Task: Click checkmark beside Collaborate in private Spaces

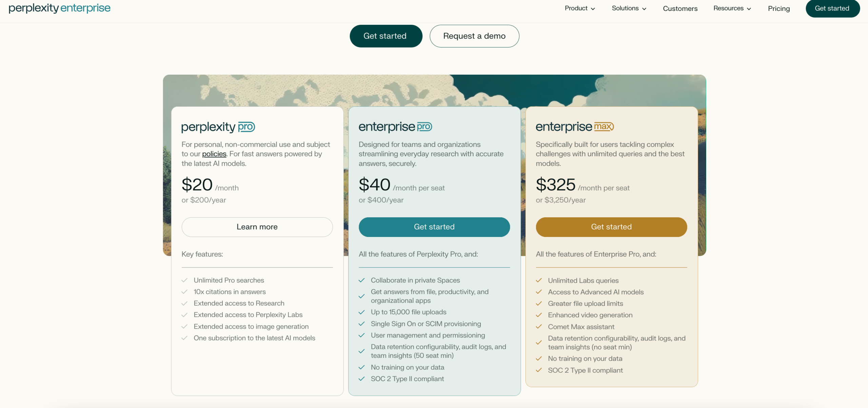Action: (x=361, y=280)
